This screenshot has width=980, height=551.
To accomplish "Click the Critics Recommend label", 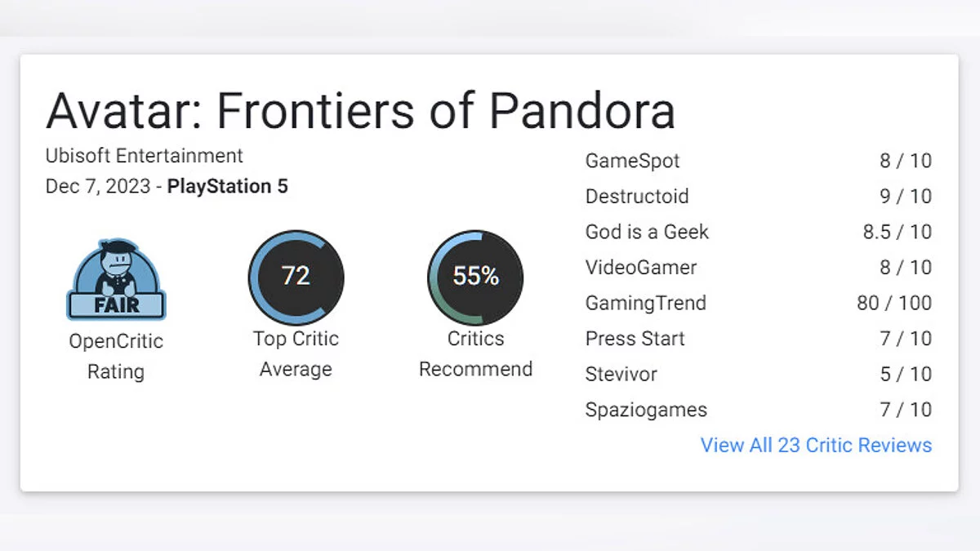I will click(x=475, y=353).
